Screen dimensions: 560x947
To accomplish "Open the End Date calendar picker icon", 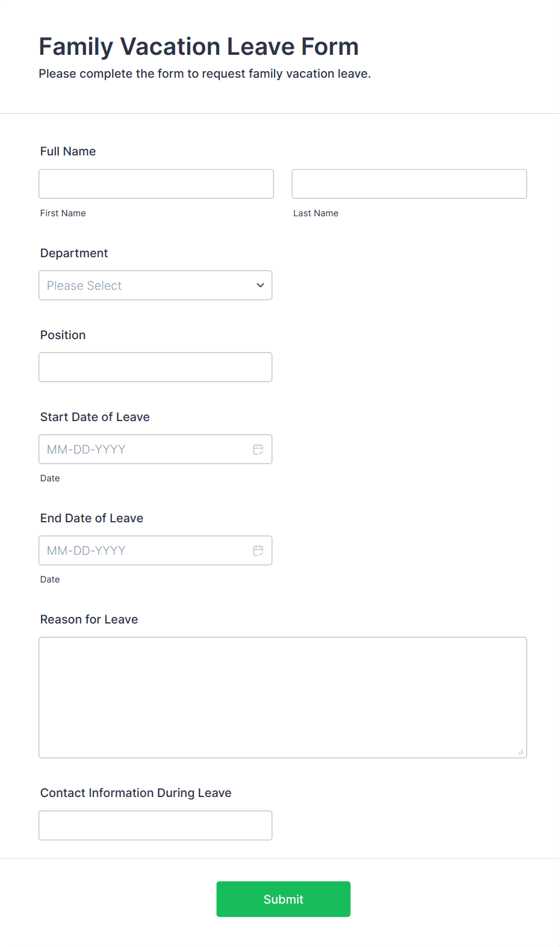I will 258,551.
